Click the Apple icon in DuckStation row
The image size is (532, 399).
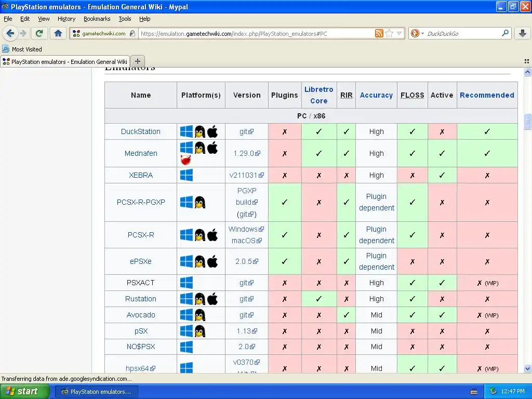tap(212, 131)
